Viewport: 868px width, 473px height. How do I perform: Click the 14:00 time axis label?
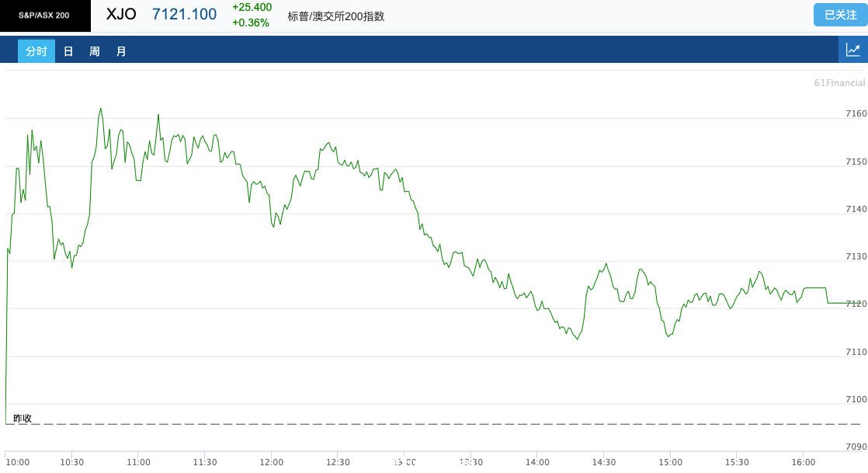pyautogui.click(x=537, y=462)
